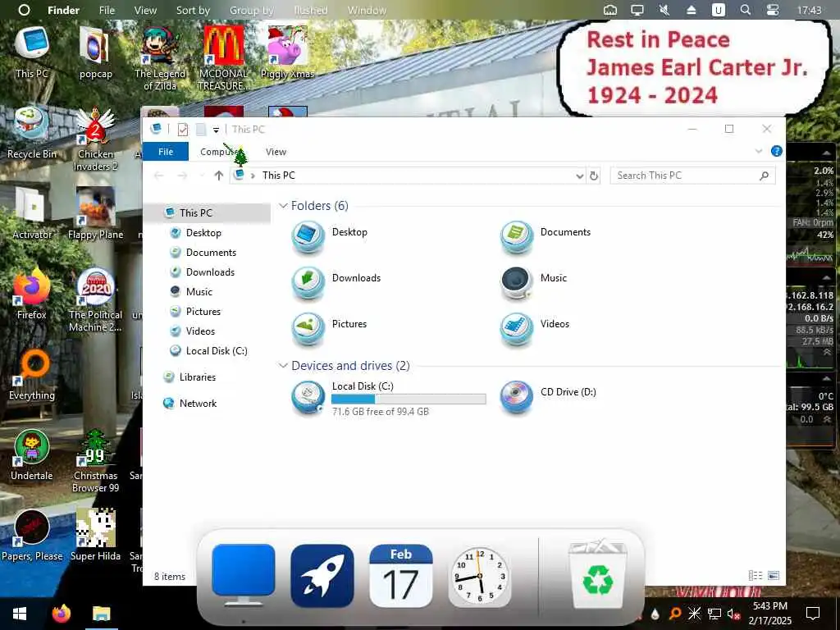Collapse the Folders (6) section
The width and height of the screenshot is (840, 630).
point(283,206)
